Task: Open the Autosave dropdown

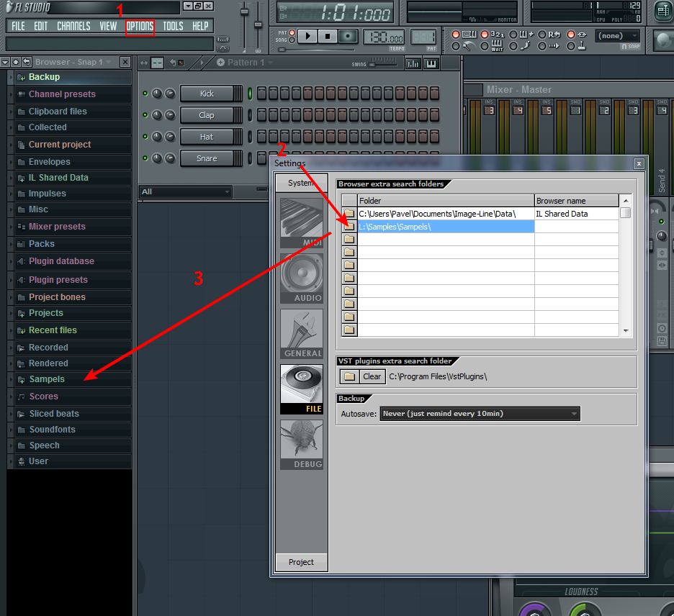Action: 480,414
